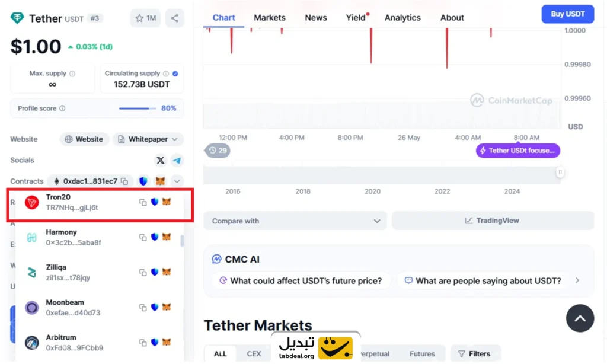Copy the Tron20 contract address
This screenshot has width=607, height=364.
pos(143,202)
